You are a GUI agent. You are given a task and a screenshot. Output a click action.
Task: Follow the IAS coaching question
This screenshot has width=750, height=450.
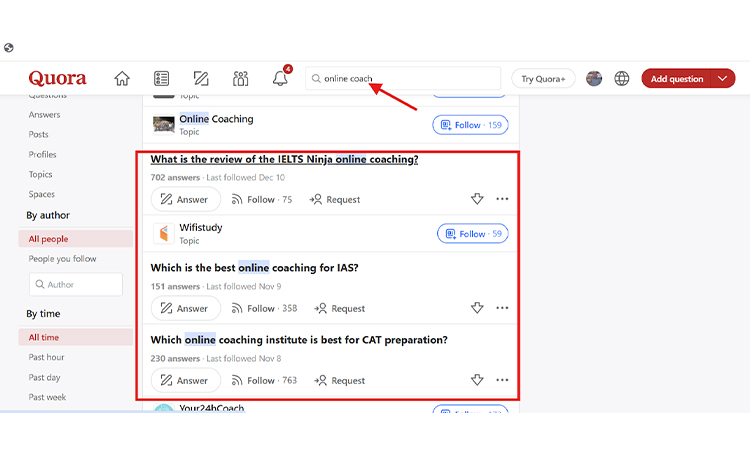tap(264, 308)
